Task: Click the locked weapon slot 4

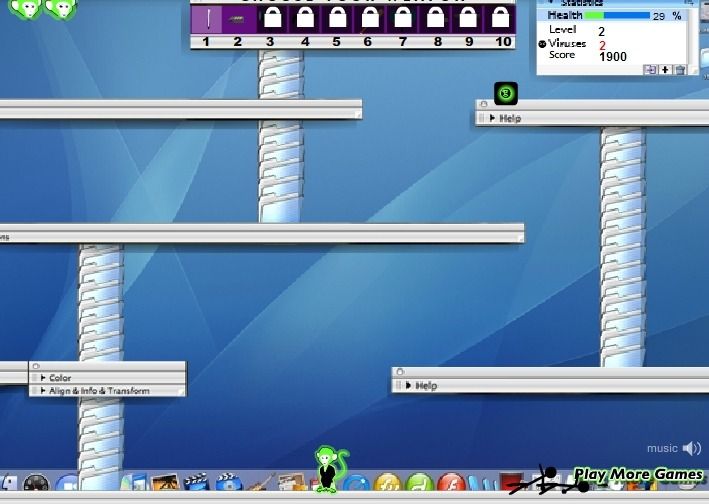Action: [305, 19]
